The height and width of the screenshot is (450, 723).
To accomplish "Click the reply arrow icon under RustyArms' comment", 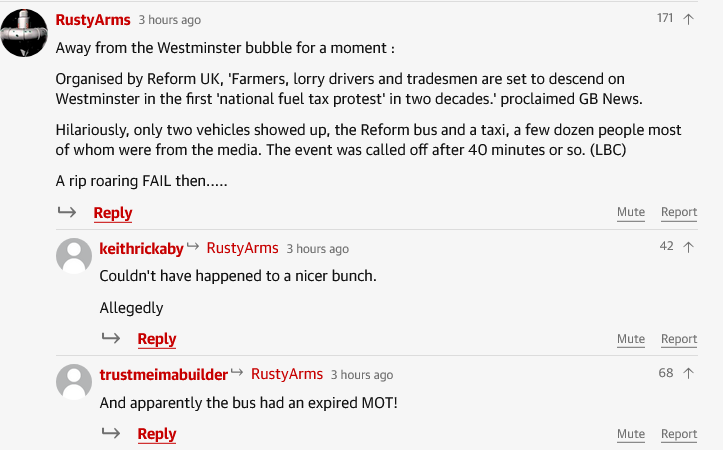I will click(67, 212).
